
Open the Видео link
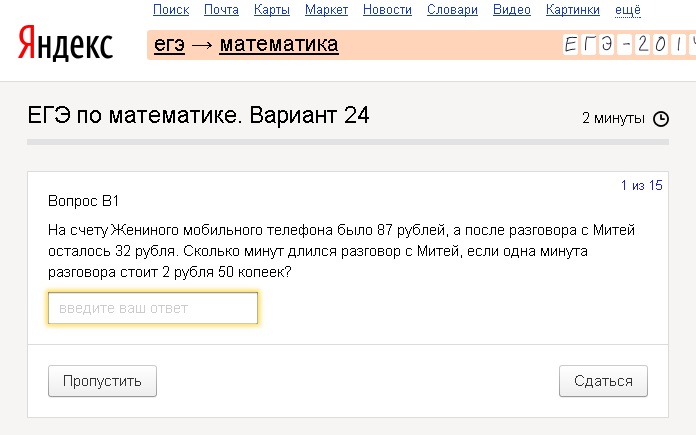[x=512, y=10]
